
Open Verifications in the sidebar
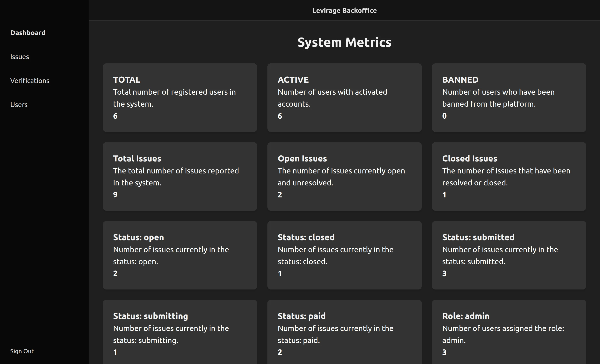click(x=30, y=81)
